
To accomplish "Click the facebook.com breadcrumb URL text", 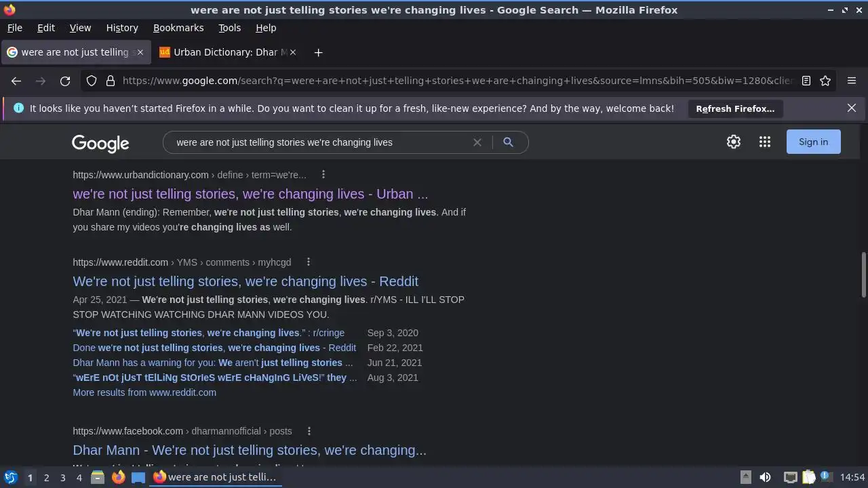I will click(182, 431).
